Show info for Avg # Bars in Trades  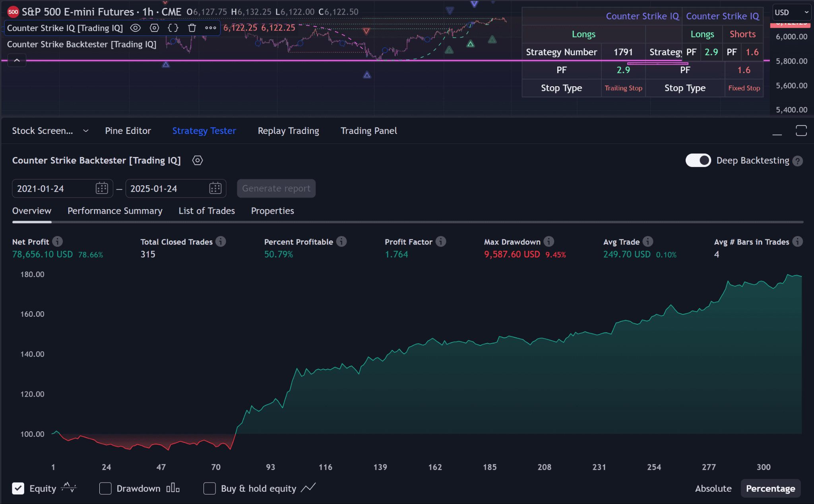coord(797,242)
